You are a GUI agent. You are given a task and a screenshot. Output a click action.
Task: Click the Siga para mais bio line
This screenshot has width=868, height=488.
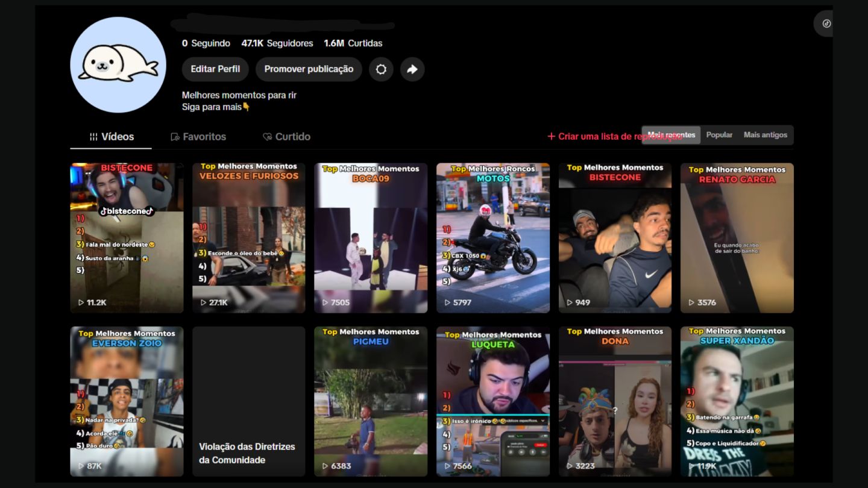point(216,107)
